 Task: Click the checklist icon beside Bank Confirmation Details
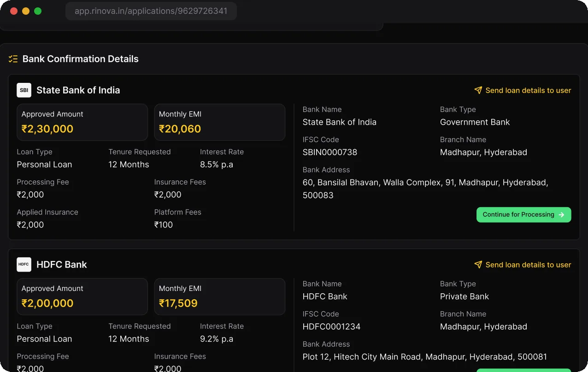13,59
